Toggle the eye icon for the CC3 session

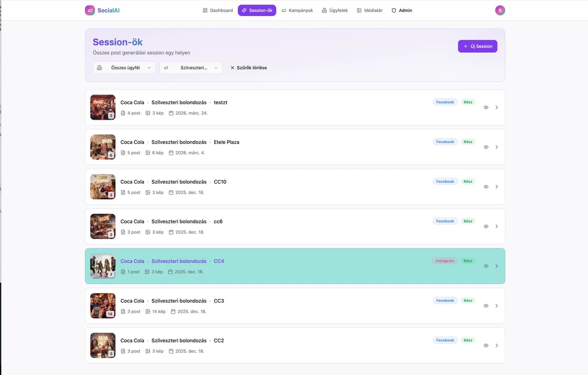click(486, 306)
